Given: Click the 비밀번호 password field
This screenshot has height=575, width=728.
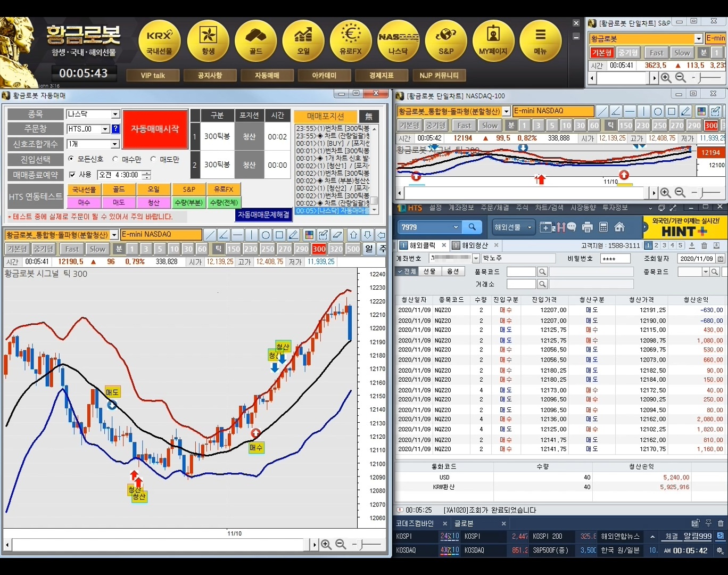Looking at the screenshot, I should tap(615, 259).
